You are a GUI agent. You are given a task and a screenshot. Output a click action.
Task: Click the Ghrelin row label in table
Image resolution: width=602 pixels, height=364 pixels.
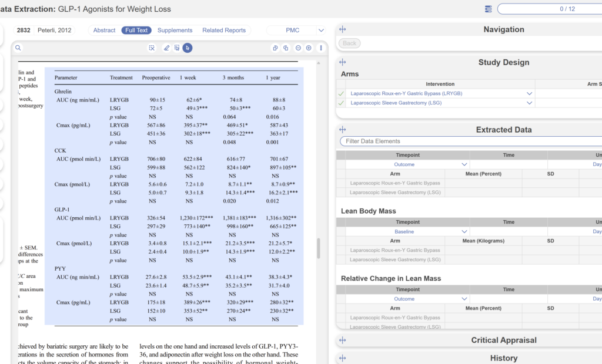[63, 92]
